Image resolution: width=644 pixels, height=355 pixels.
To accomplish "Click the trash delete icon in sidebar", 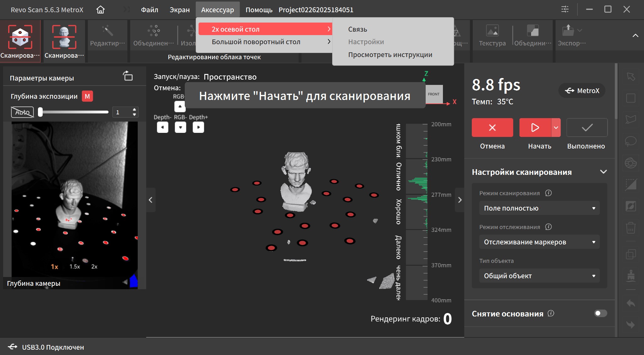I will (631, 228).
